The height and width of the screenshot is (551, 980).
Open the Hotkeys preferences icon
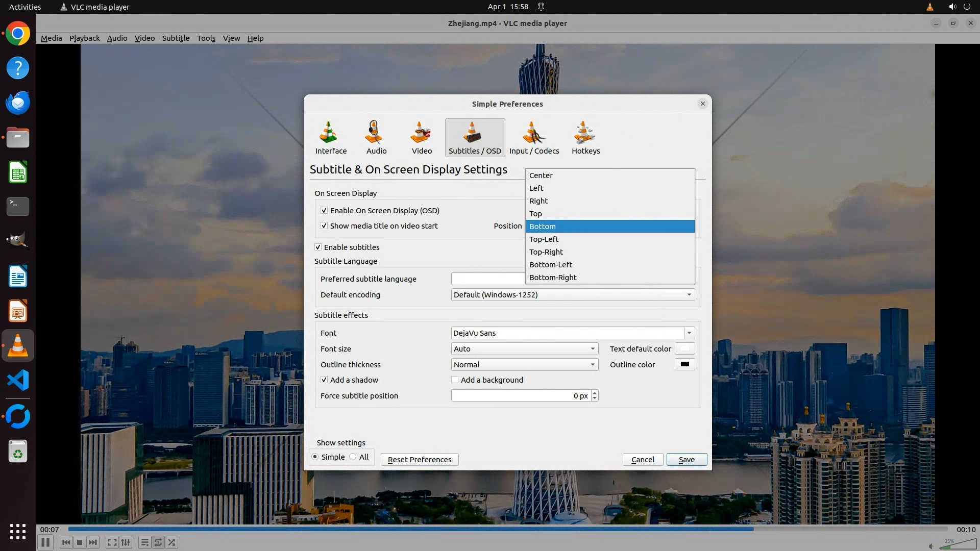tap(585, 137)
